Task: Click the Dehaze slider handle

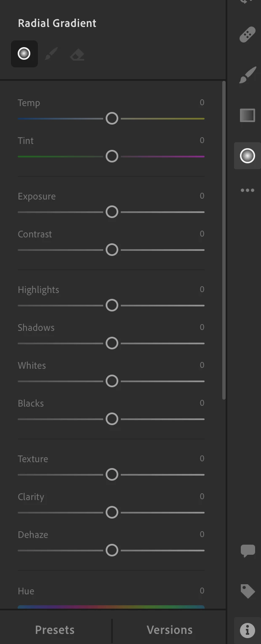Action: 112,550
